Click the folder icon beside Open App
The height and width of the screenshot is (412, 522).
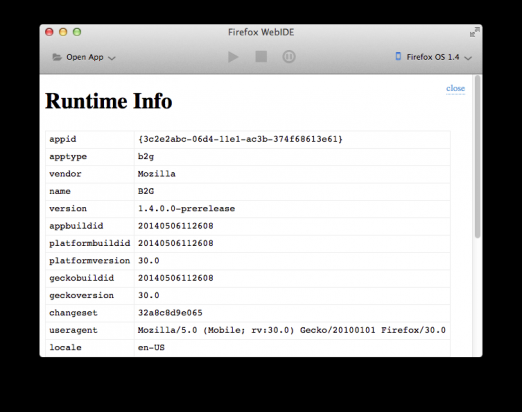[x=57, y=57]
